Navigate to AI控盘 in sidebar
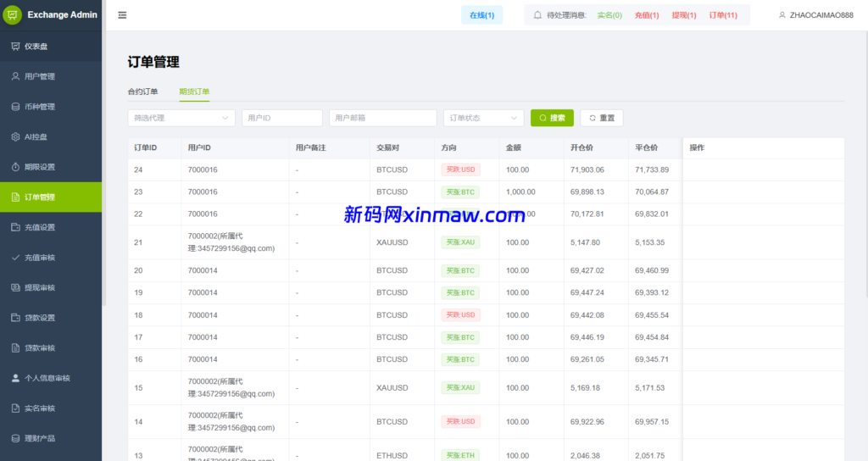Screen dimensions: 868x461 [x=51, y=136]
